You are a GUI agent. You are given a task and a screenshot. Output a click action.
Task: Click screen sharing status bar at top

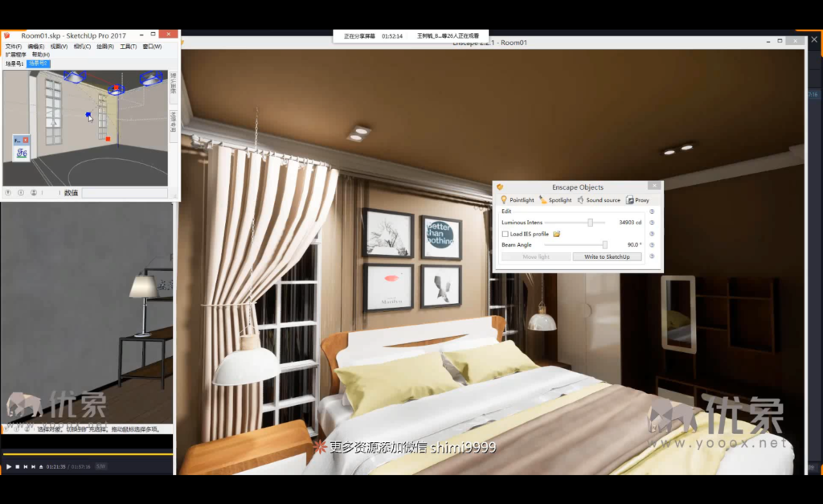tap(411, 36)
